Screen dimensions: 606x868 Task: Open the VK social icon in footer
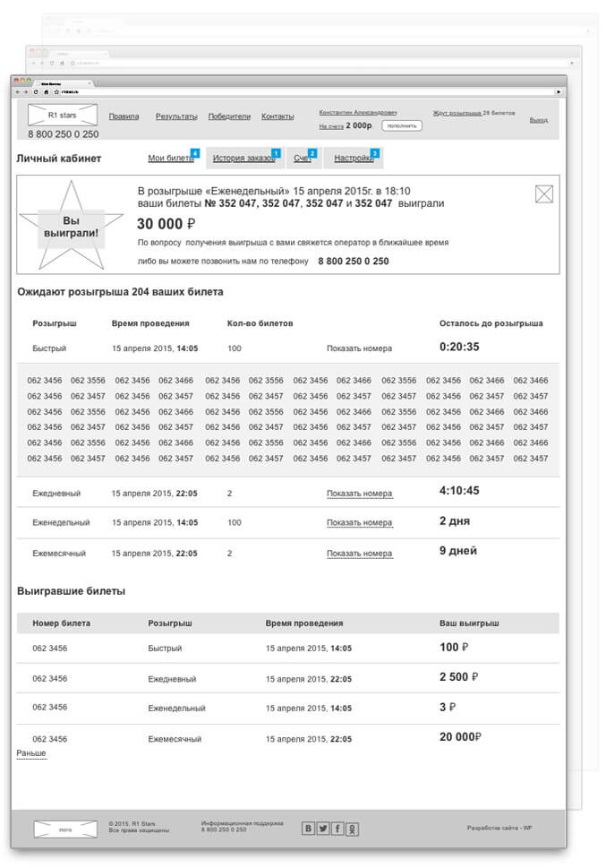(x=308, y=829)
